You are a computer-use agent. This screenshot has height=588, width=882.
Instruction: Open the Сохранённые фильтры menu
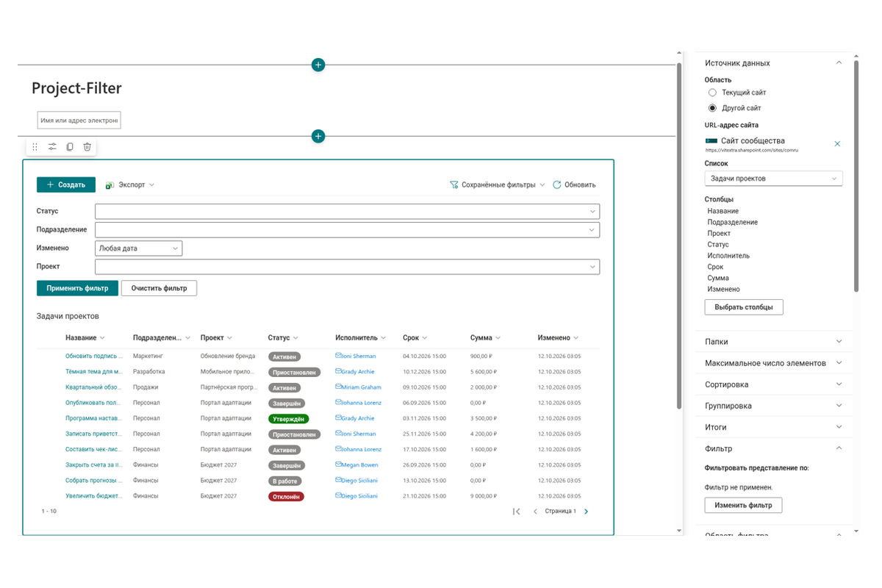point(498,185)
